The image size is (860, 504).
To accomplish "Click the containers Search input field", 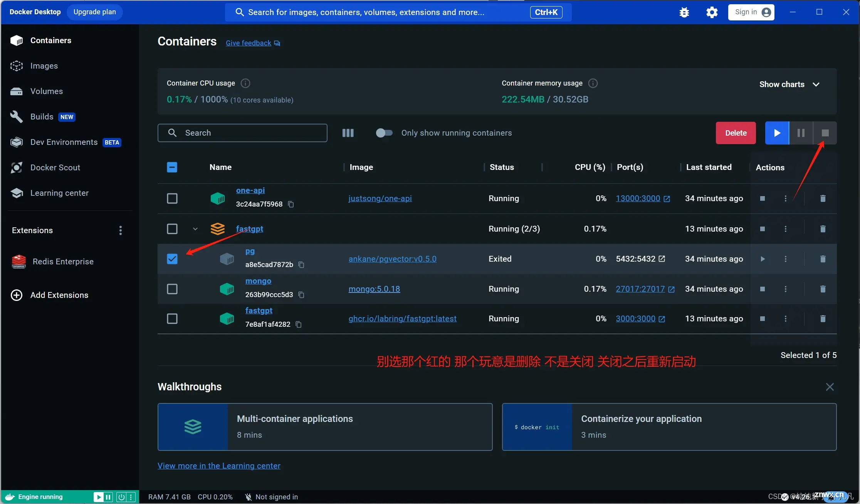I will point(242,133).
